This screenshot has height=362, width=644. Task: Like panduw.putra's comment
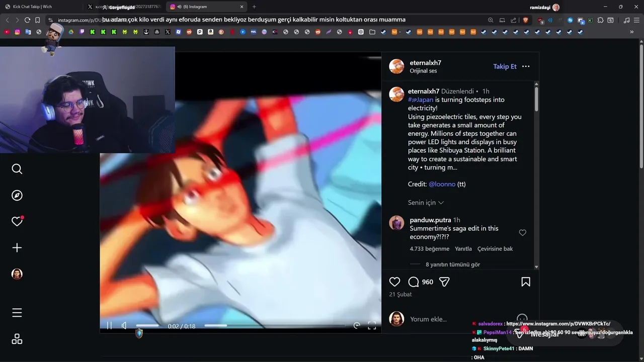coord(522,233)
